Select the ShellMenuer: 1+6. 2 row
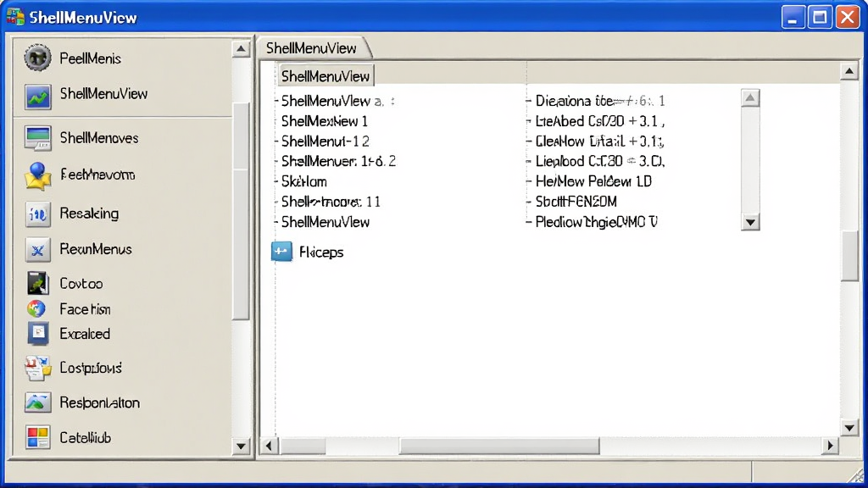 pos(338,161)
